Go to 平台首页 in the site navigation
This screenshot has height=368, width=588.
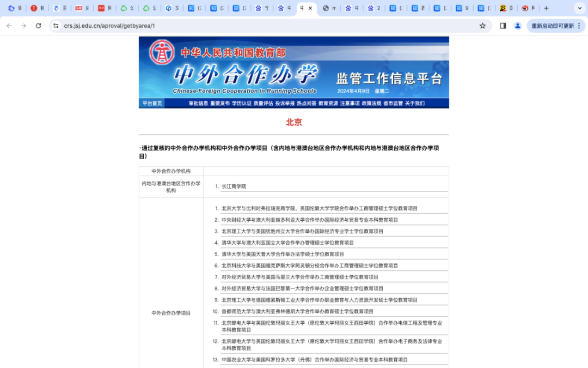[152, 103]
